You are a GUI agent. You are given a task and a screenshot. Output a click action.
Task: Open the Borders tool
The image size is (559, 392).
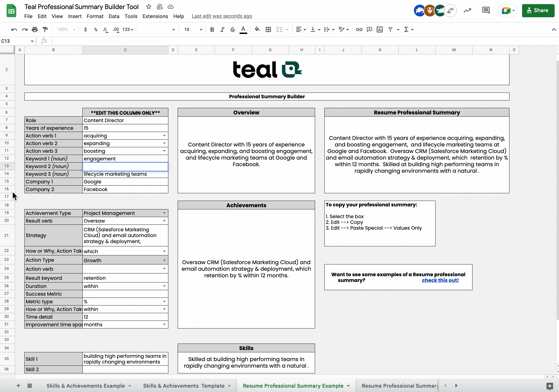[268, 30]
